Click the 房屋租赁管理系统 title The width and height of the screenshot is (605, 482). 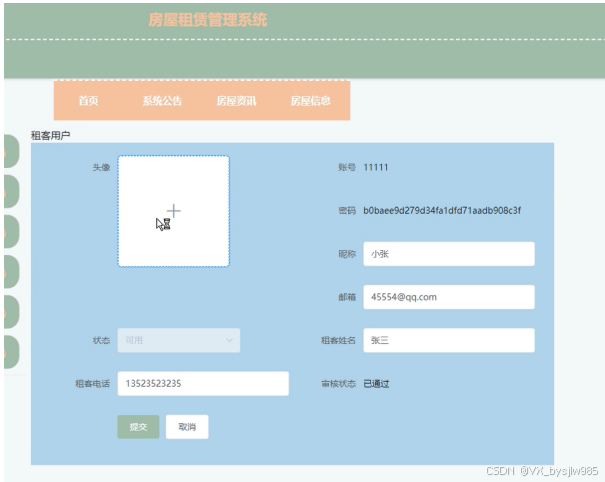click(x=208, y=20)
